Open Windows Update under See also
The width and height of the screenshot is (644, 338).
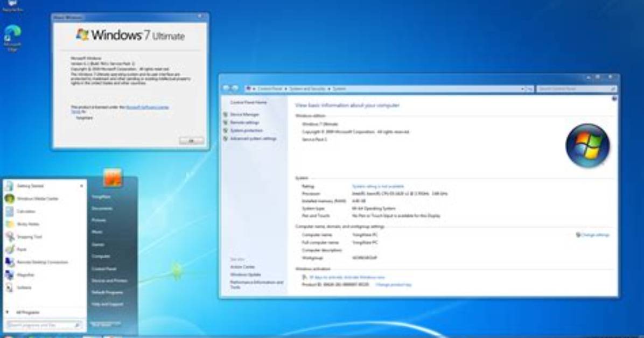pos(245,274)
